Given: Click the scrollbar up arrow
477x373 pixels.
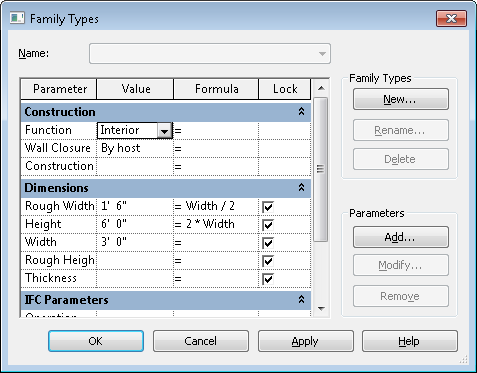Looking at the screenshot, I should tap(321, 88).
